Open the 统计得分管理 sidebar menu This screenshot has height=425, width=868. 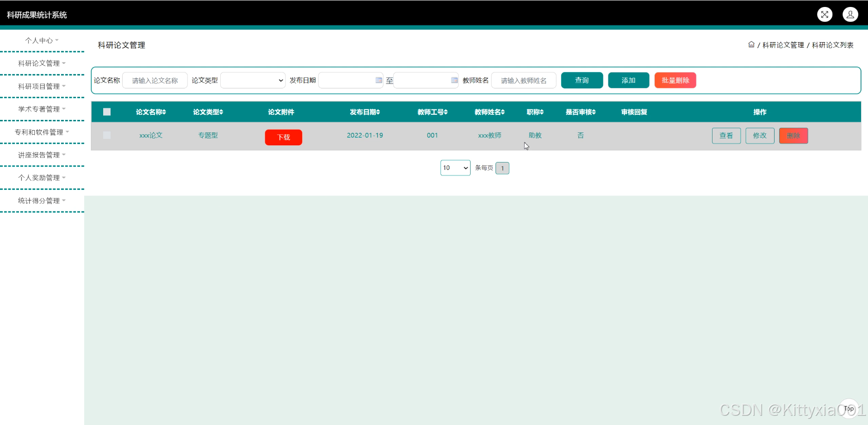coord(42,200)
